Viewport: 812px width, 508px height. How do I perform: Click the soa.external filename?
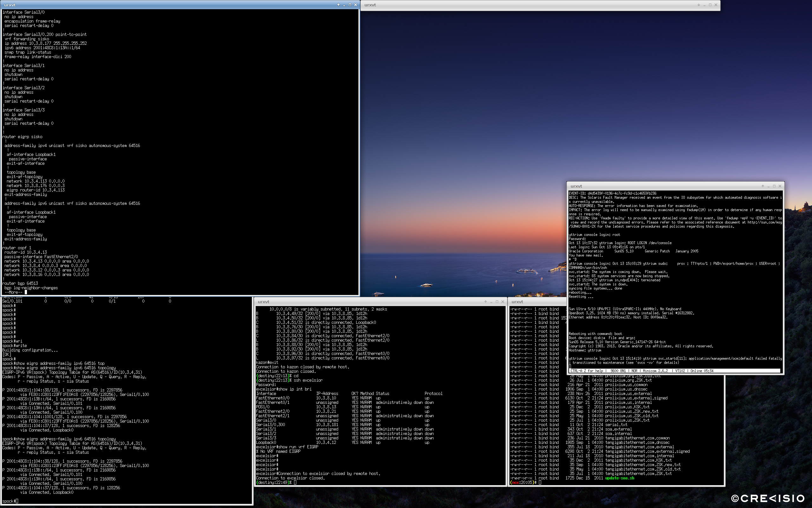tap(619, 429)
